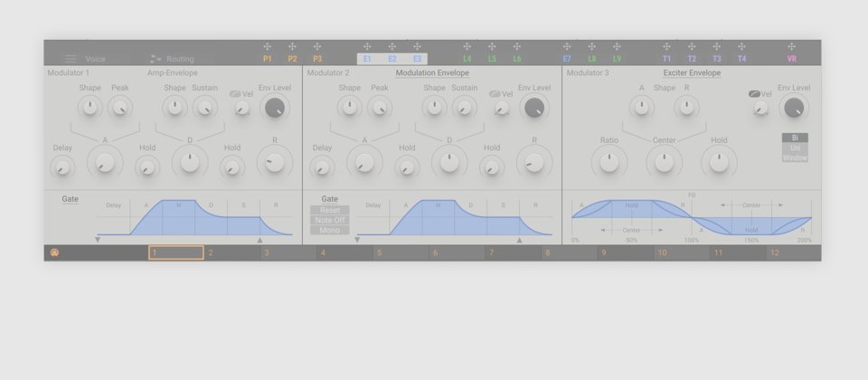
Task: Enable Vel switch in Modulator 3
Action: coord(753,93)
